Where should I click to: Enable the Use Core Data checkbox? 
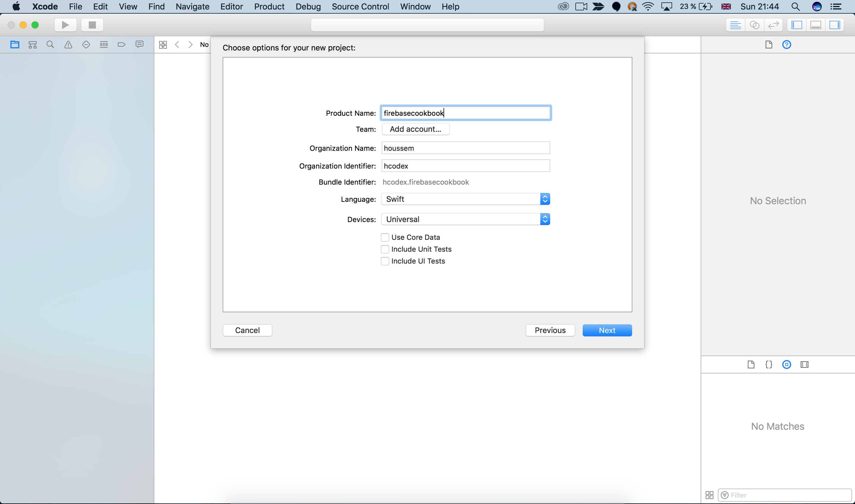[385, 237]
